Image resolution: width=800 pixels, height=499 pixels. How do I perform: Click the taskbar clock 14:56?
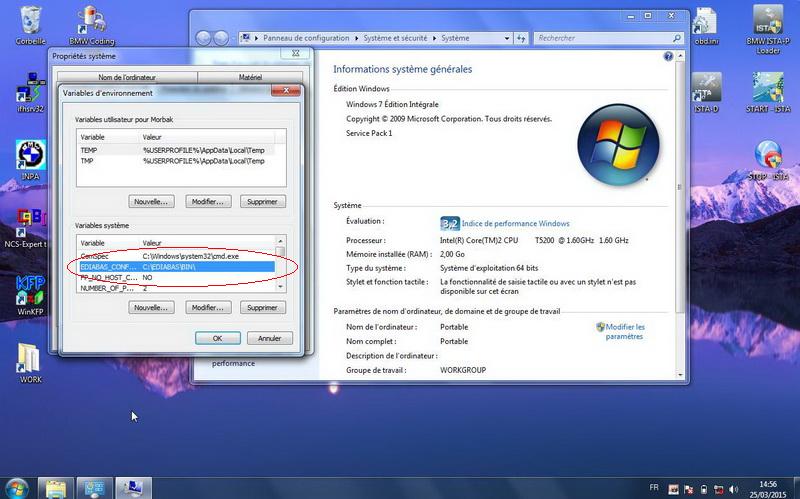tap(768, 484)
